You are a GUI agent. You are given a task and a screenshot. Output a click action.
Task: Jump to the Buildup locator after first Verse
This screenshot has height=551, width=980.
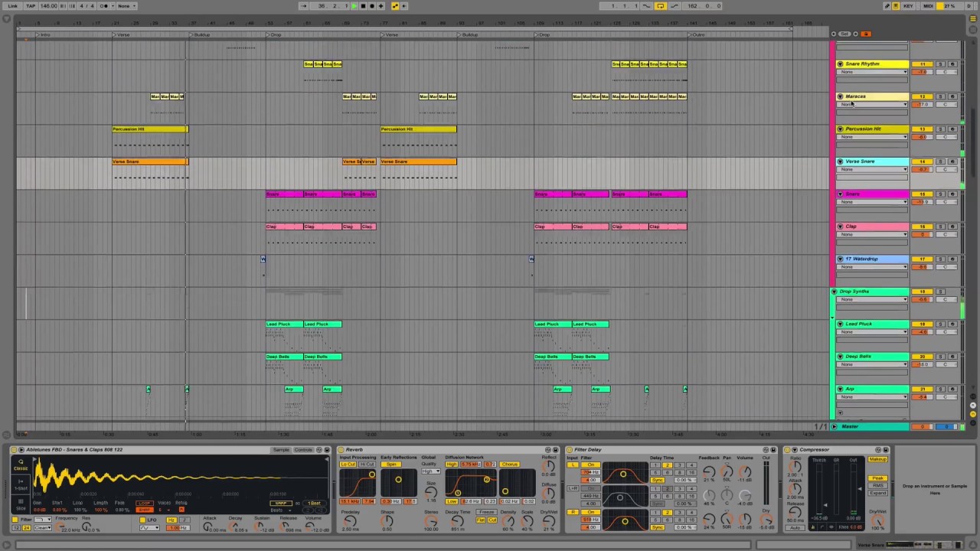[200, 34]
